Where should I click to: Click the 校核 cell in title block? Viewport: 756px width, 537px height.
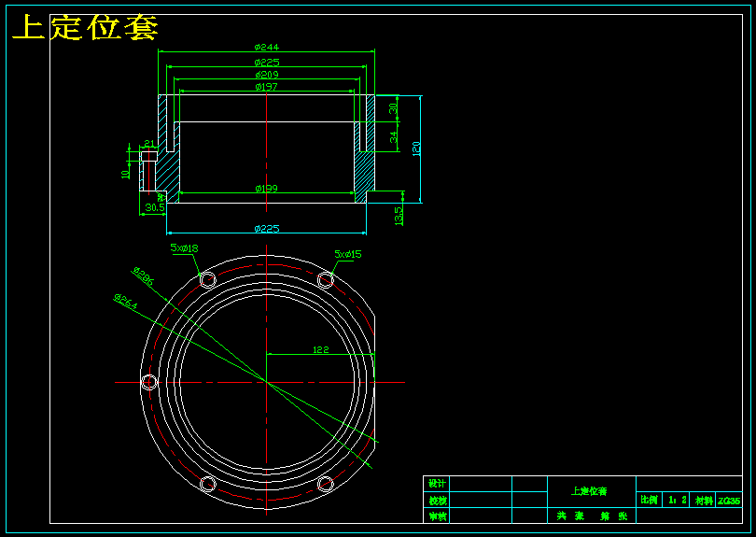(437, 500)
